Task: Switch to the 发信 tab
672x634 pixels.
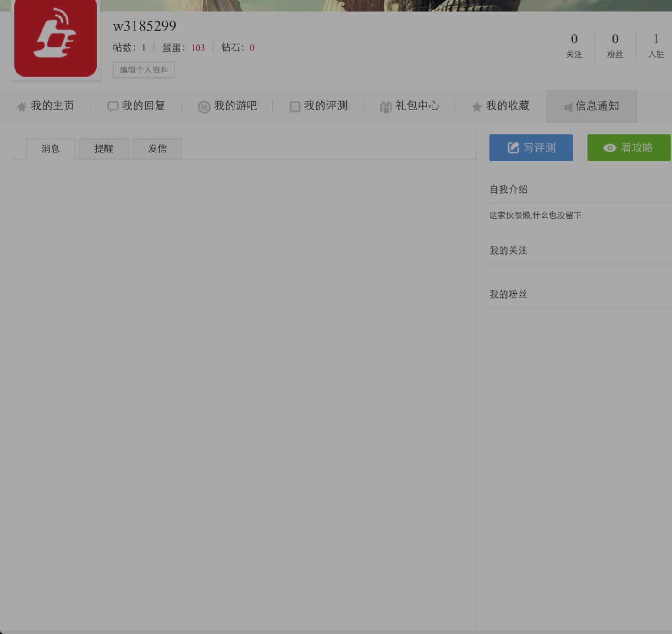Action: (x=157, y=149)
